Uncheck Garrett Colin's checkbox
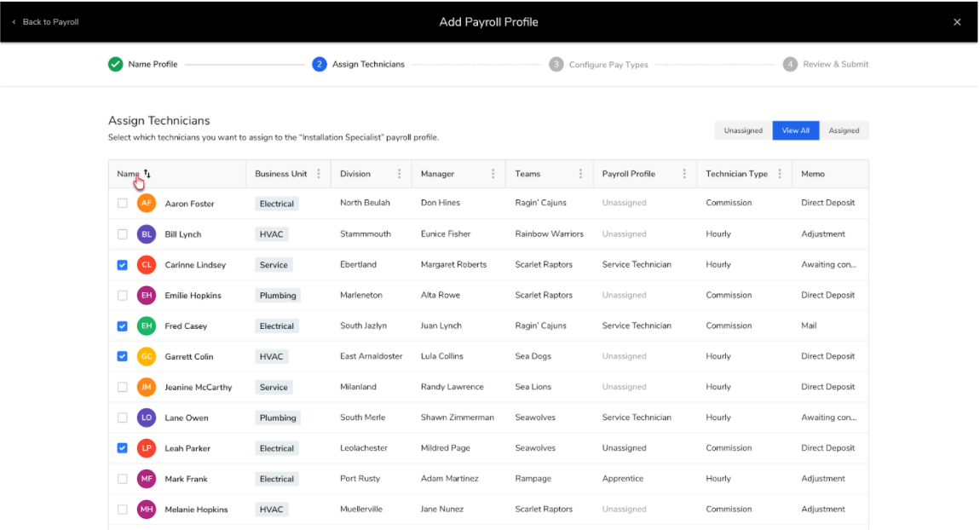 [123, 356]
